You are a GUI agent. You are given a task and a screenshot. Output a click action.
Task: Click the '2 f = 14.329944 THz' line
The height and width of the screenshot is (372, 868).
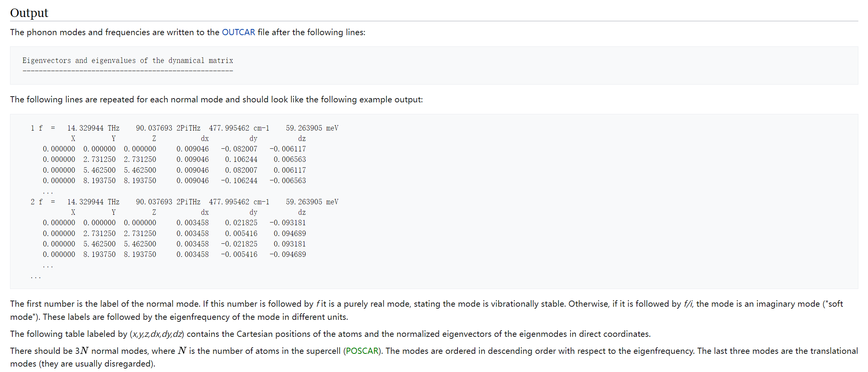[x=184, y=202]
